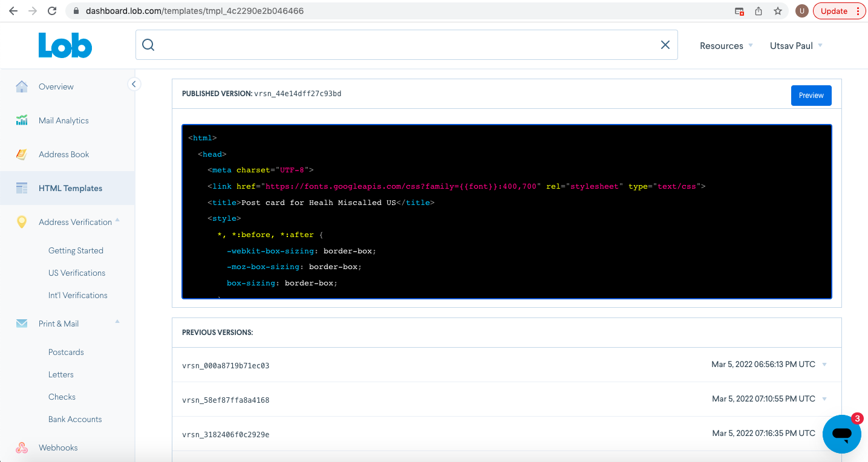This screenshot has height=462, width=868.
Task: Click into the search input field
Action: [406, 45]
